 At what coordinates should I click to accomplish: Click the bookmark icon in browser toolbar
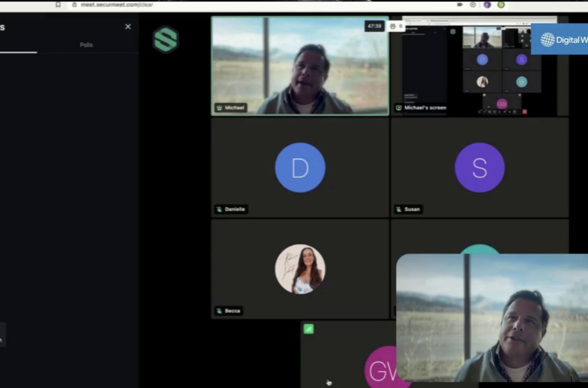58,5
